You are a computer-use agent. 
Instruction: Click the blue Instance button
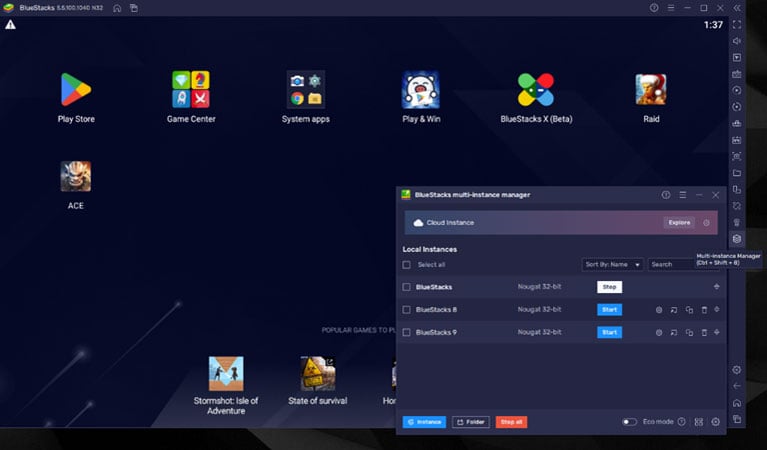424,422
